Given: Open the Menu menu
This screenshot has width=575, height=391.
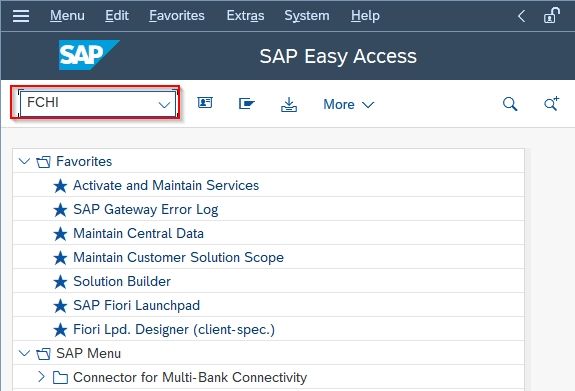Looking at the screenshot, I should pyautogui.click(x=67, y=16).
